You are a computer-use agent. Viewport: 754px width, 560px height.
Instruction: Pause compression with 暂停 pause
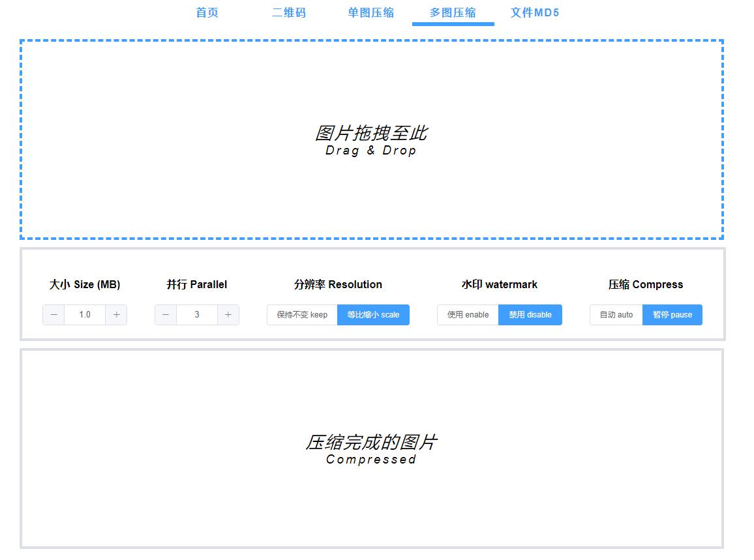pyautogui.click(x=672, y=315)
